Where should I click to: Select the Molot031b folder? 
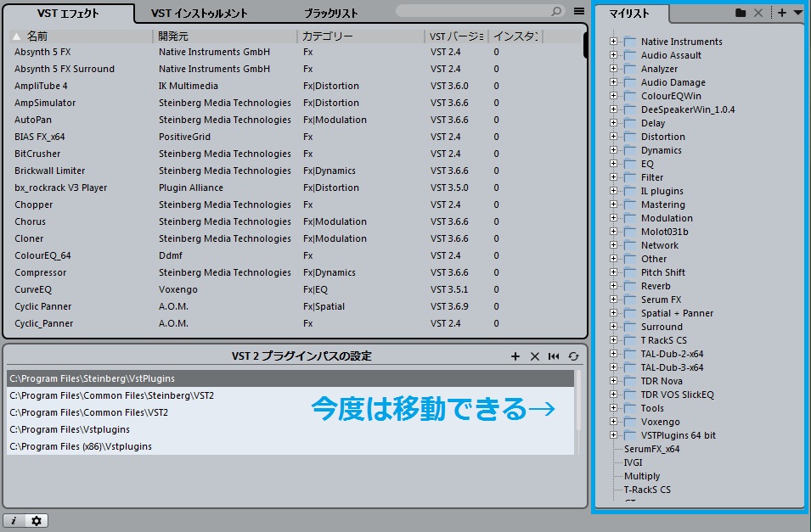[x=665, y=232]
